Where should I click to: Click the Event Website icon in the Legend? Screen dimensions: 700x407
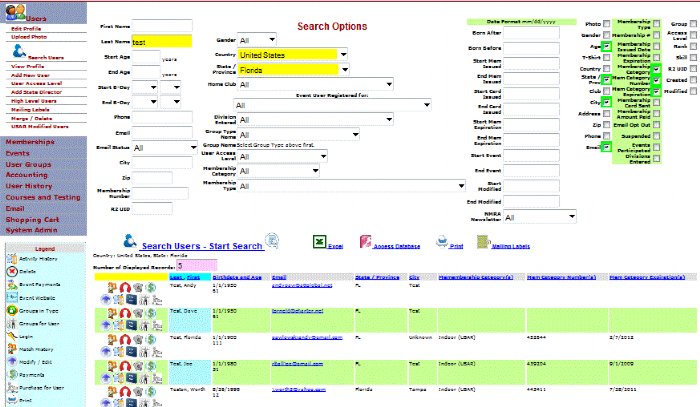pos(12,297)
